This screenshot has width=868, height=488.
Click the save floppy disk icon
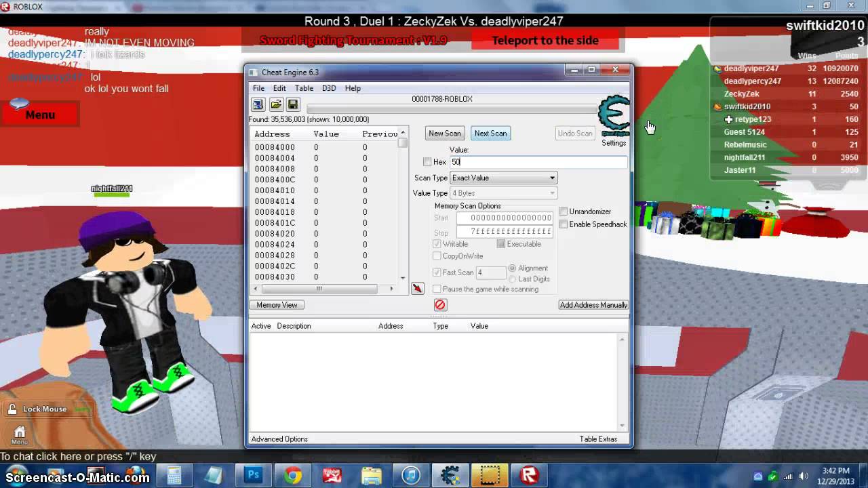[293, 104]
